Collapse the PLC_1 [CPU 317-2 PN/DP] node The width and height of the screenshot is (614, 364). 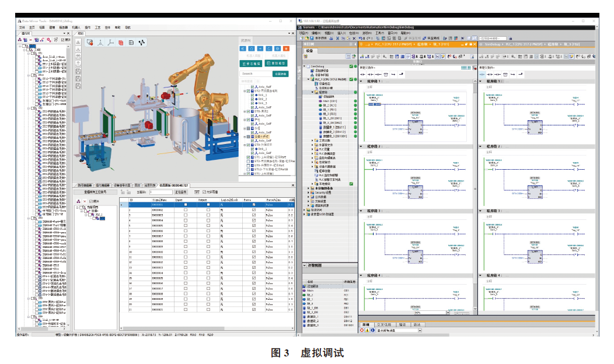tap(308, 79)
